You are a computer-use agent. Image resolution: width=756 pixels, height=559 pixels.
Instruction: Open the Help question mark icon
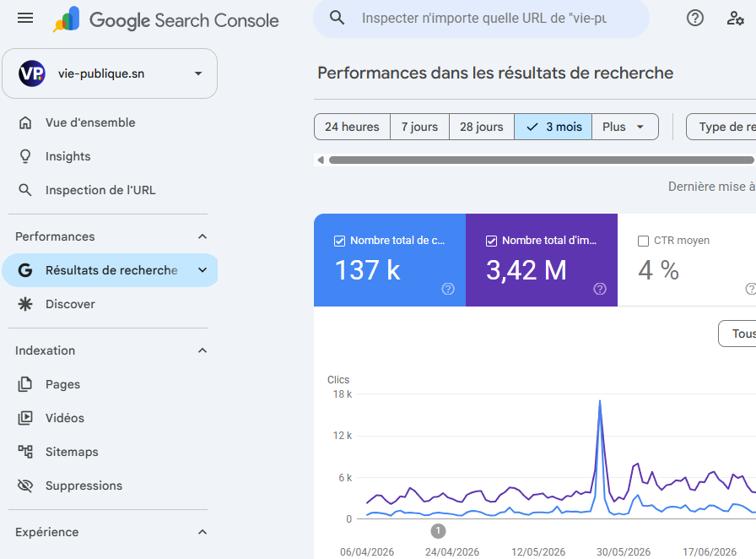pyautogui.click(x=694, y=18)
